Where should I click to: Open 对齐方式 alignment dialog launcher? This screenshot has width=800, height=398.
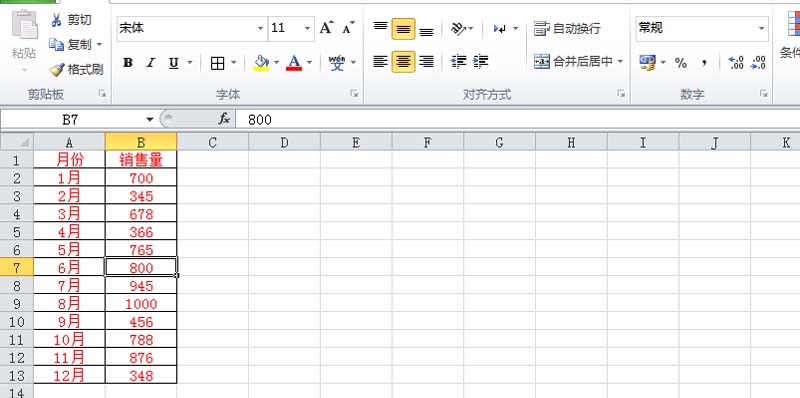pyautogui.click(x=621, y=94)
